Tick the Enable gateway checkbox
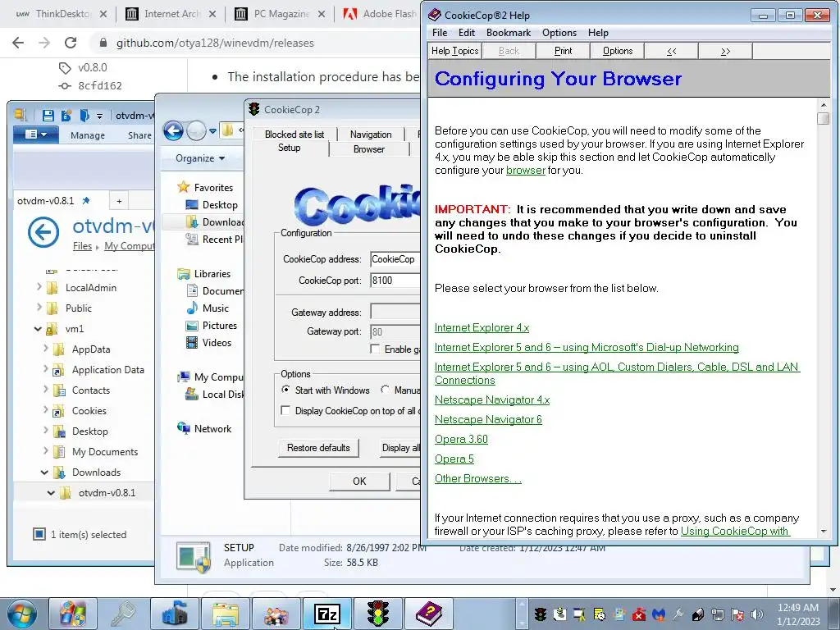The width and height of the screenshot is (840, 630). 375,349
